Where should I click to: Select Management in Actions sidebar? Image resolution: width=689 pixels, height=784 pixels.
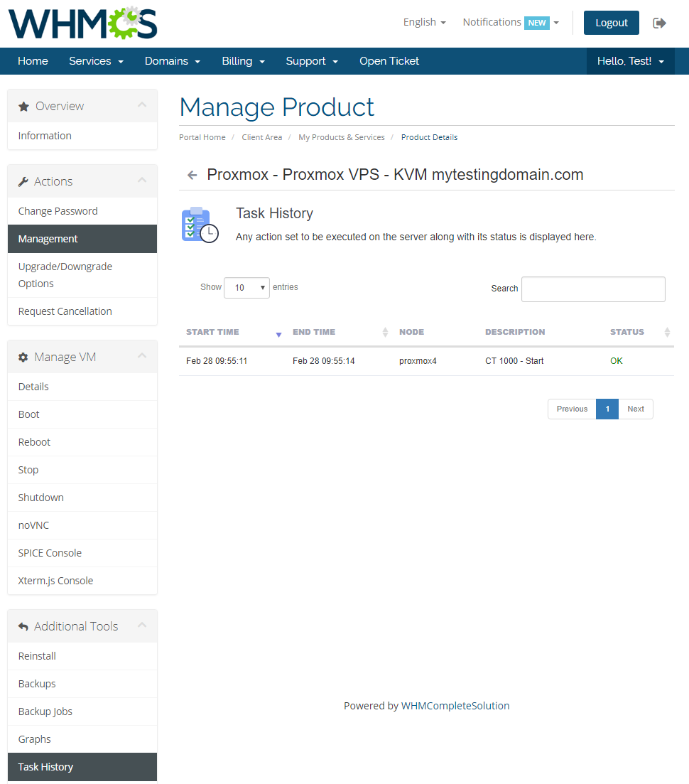tap(82, 239)
